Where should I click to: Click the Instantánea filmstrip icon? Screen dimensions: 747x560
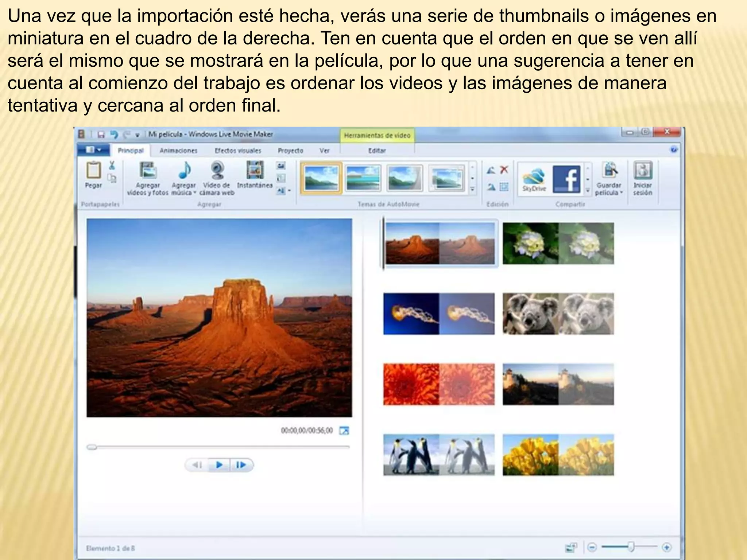(x=255, y=170)
